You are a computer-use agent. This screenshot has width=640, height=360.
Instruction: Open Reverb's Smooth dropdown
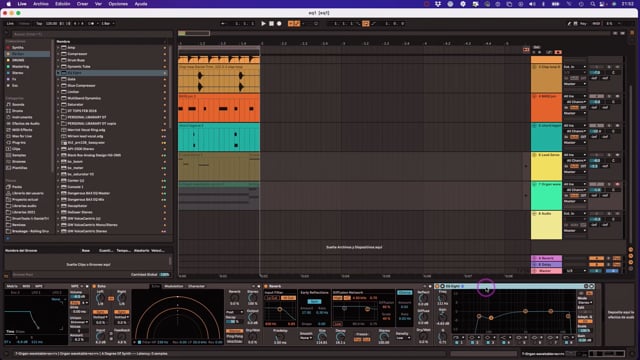click(305, 338)
